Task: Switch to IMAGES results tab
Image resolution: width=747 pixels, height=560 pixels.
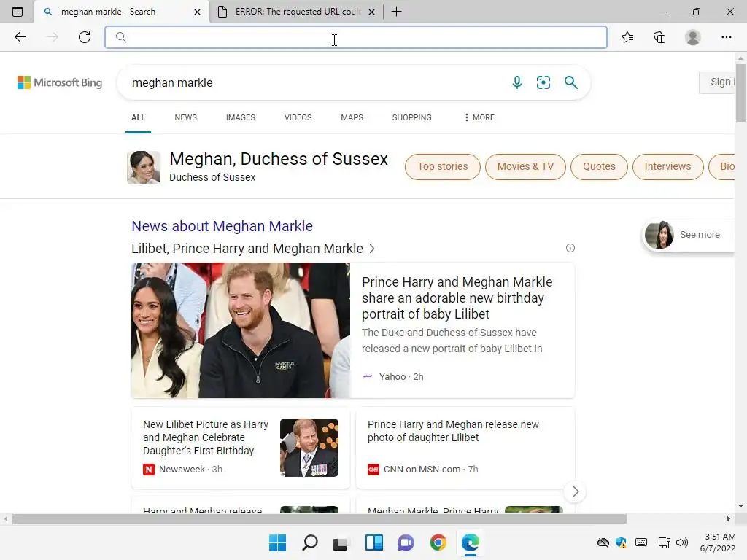Action: pos(241,117)
